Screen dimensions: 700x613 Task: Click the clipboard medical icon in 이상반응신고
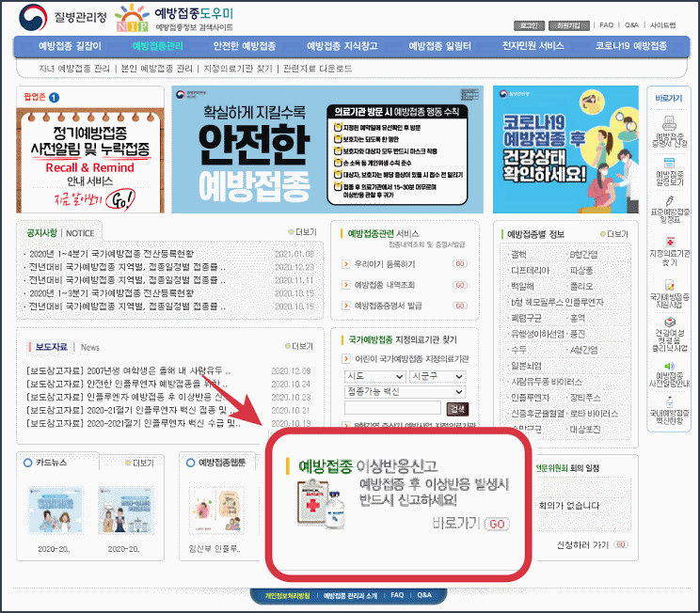322,504
